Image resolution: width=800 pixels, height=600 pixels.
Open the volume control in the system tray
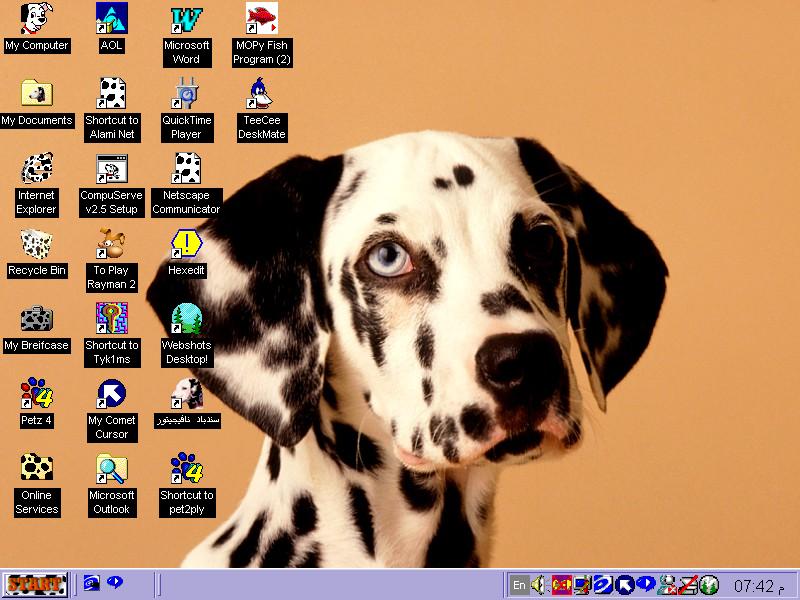pos(539,585)
